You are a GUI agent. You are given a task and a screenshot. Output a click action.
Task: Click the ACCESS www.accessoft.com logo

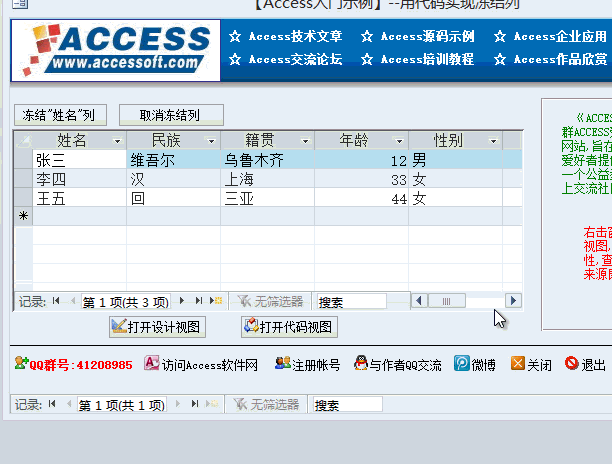116,50
